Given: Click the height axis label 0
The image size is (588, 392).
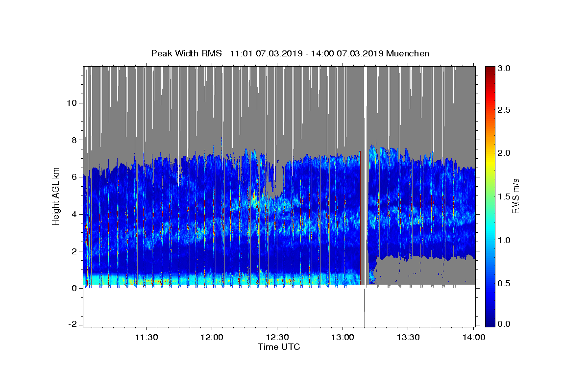Looking at the screenshot, I should click(75, 288).
